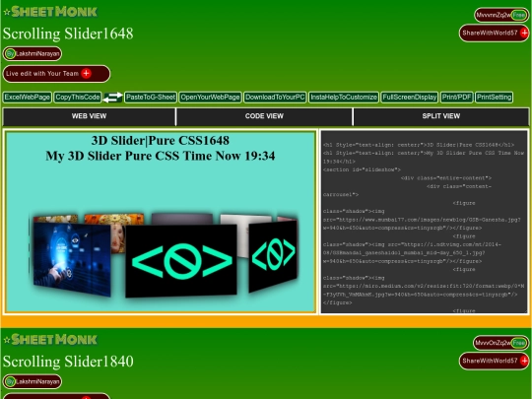Open PrintSetting button
532x399 pixels.
pyautogui.click(x=494, y=98)
